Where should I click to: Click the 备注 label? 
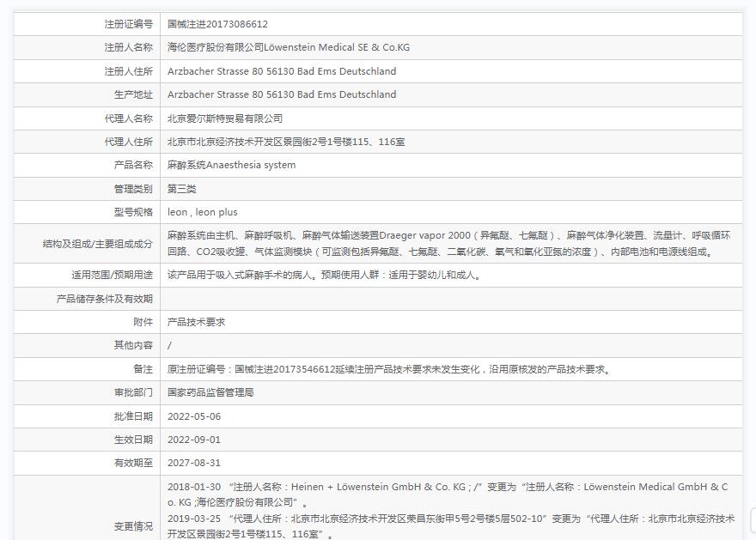pos(143,369)
